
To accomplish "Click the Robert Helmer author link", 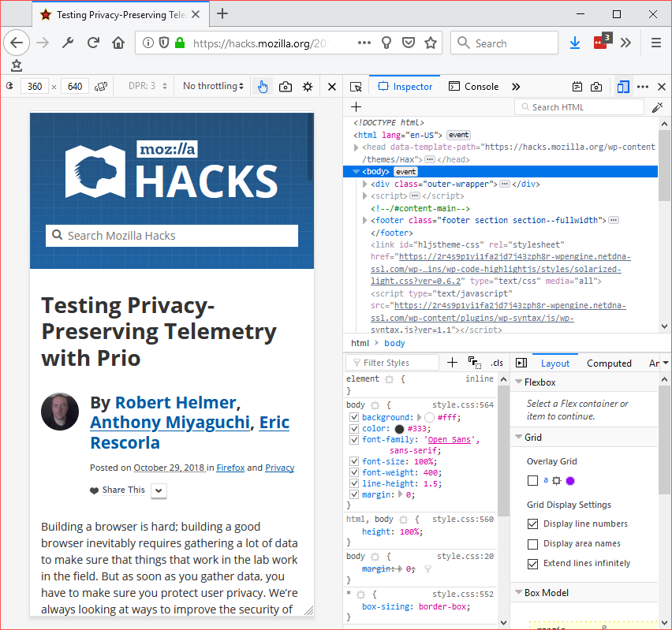I will 175,402.
